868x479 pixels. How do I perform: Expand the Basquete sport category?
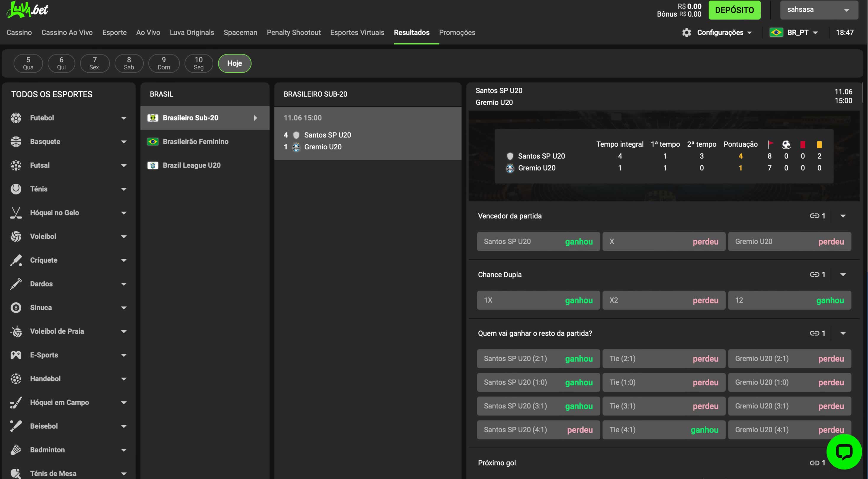[124, 142]
